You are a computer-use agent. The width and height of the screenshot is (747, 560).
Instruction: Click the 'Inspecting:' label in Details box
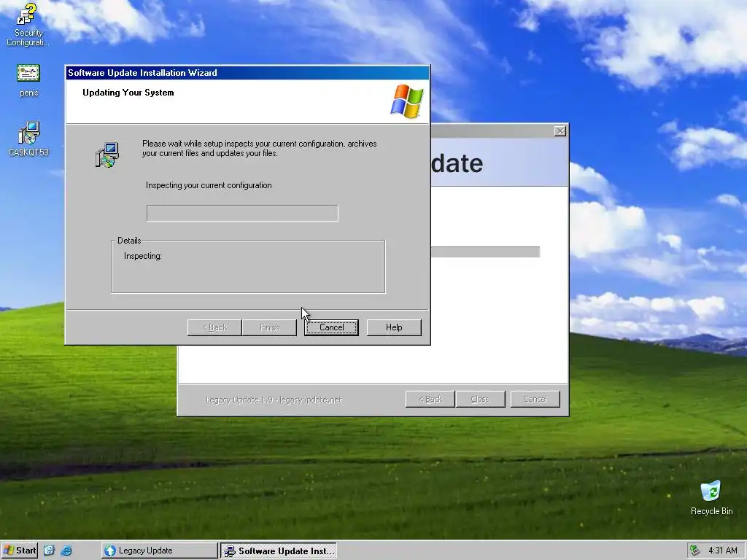click(143, 256)
